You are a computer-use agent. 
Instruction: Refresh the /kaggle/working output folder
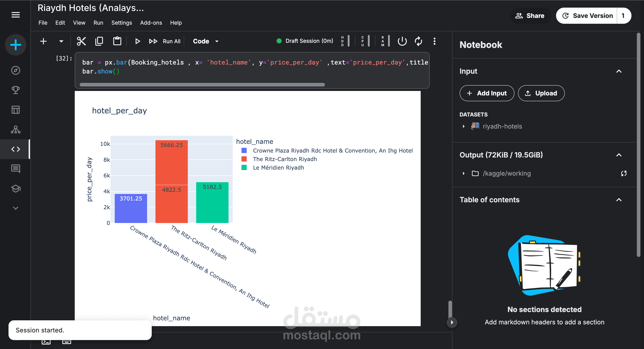[x=623, y=173]
